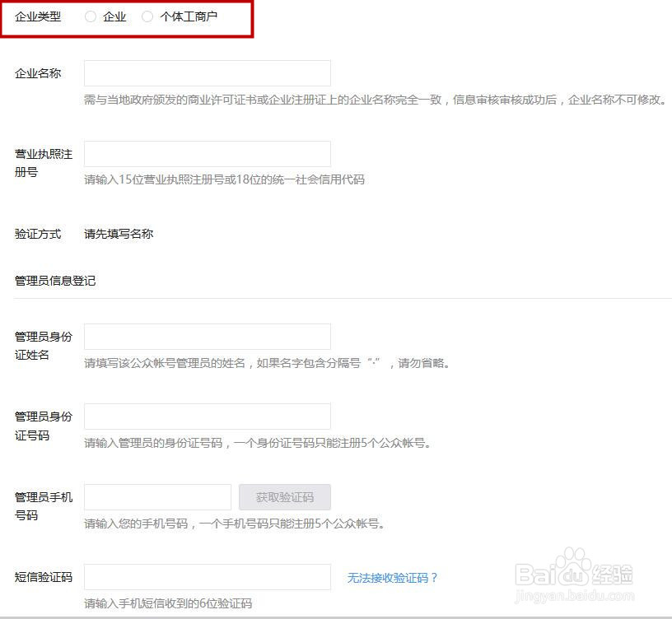Click the 营业执照注册号 input field

pos(207,154)
